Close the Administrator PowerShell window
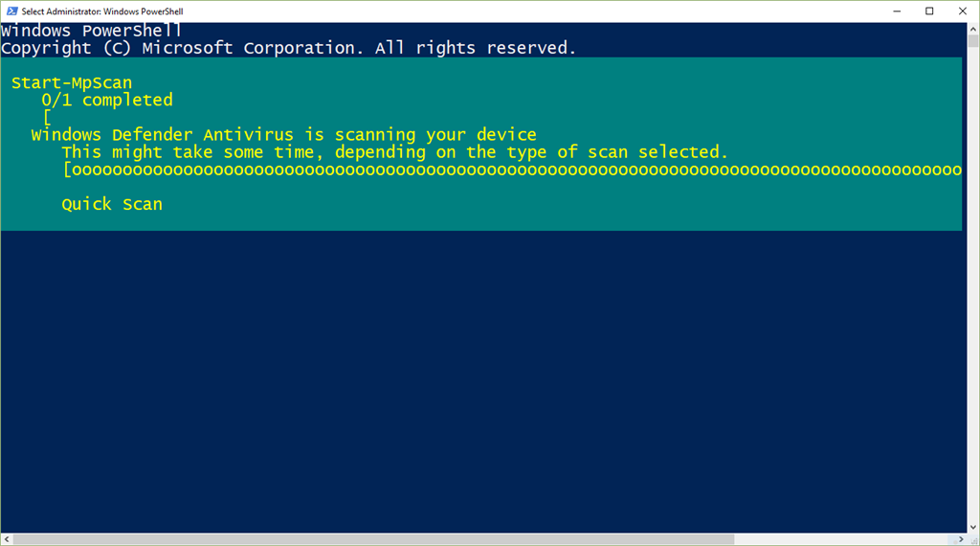This screenshot has width=980, height=546. pos(963,11)
